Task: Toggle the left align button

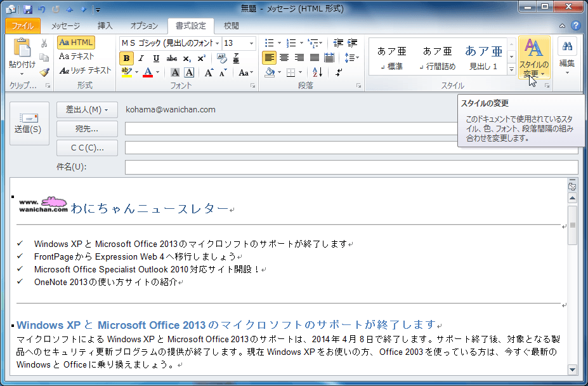Action: coord(269,58)
